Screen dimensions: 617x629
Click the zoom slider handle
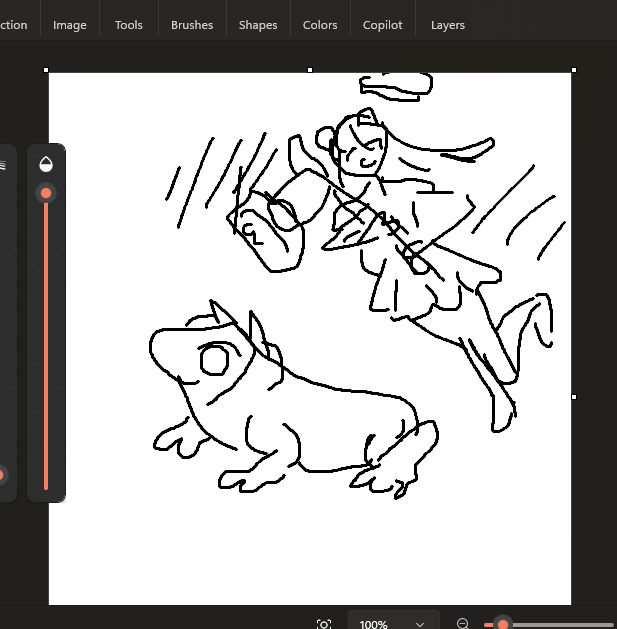pyautogui.click(x=503, y=624)
